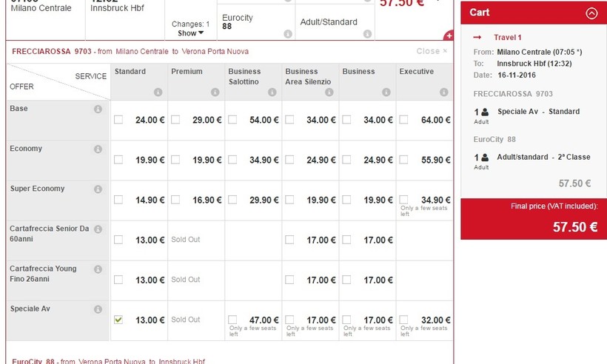Select Super Economy Executive 34.90 € checkbox

pyautogui.click(x=403, y=200)
